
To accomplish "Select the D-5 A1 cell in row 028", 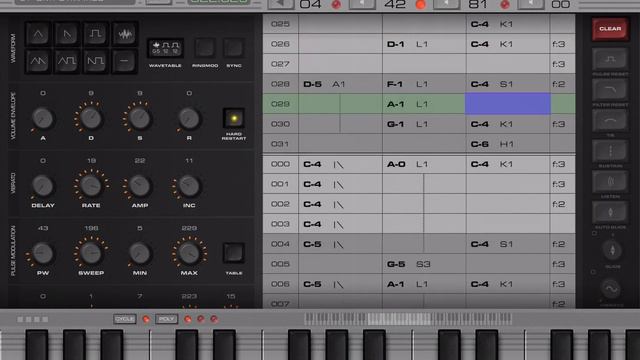I will tap(340, 84).
